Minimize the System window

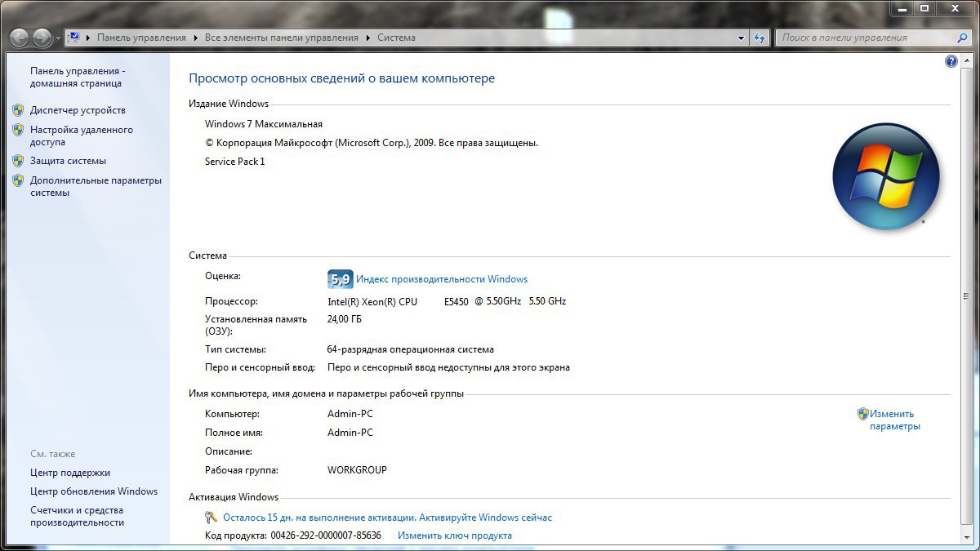coord(903,7)
